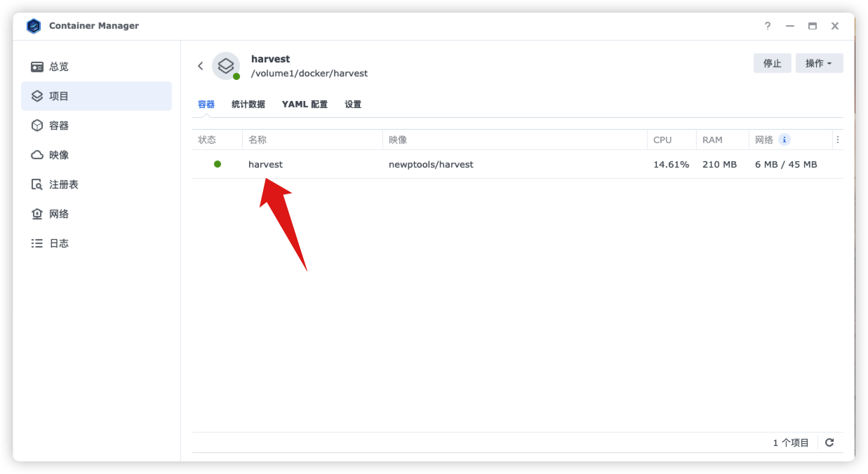
Task: Open the 注册表 registry search icon
Action: pyautogui.click(x=37, y=184)
